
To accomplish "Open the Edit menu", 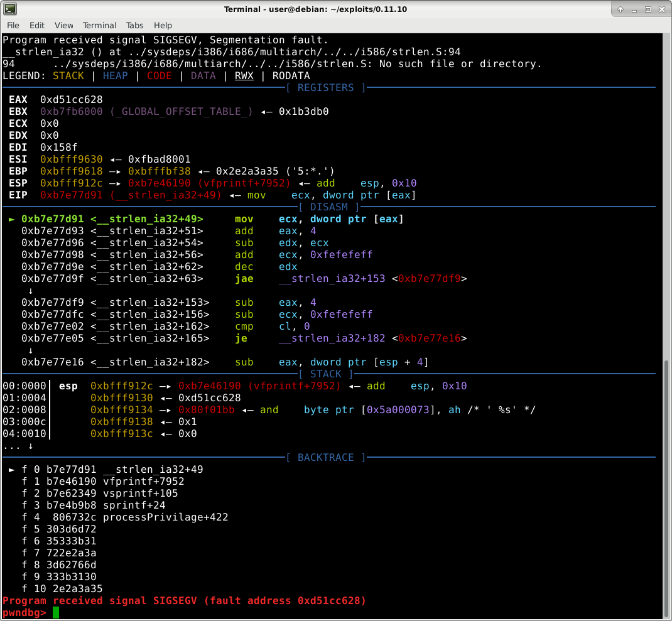I will (x=36, y=25).
